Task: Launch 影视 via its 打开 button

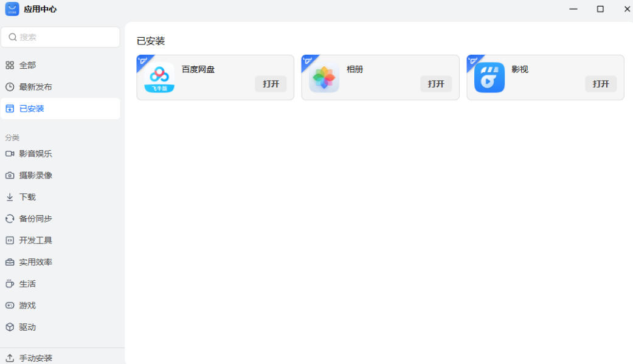Action: tap(601, 84)
